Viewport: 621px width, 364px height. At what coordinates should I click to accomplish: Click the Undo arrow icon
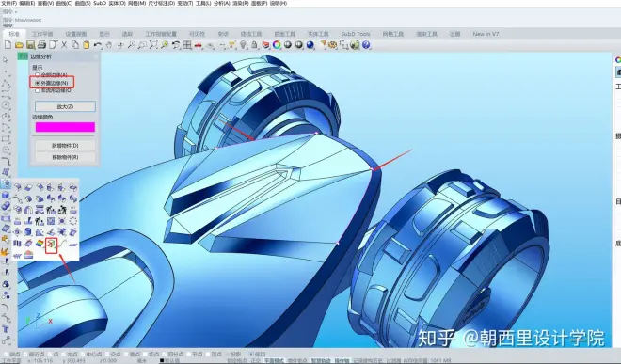coord(98,45)
